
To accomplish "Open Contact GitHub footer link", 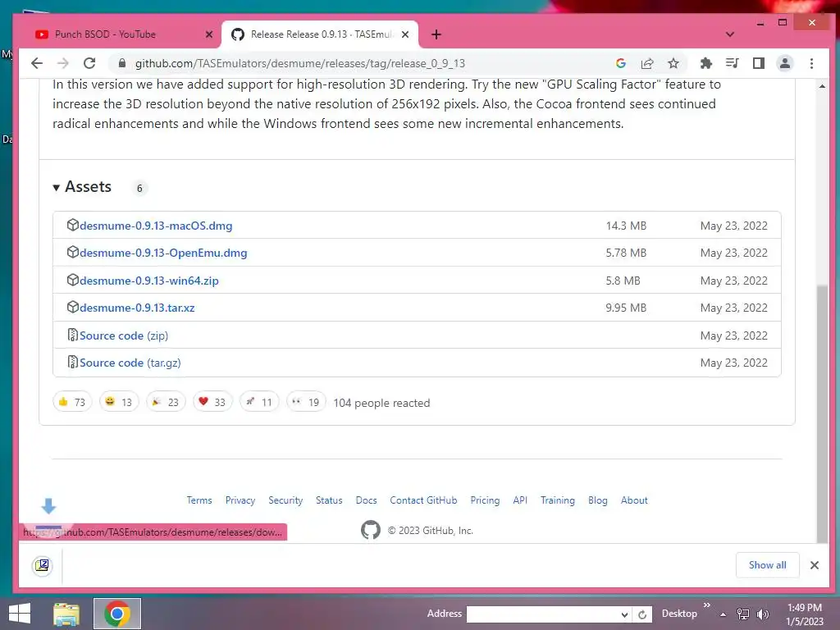I will 423,500.
